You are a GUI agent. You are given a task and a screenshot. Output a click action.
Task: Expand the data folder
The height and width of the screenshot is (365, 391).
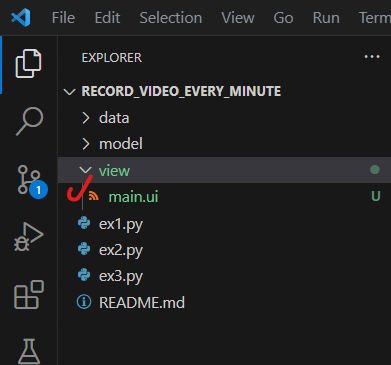coord(224,118)
